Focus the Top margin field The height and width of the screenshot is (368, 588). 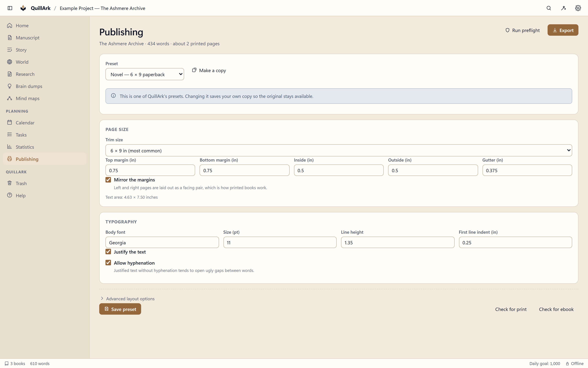(x=150, y=170)
